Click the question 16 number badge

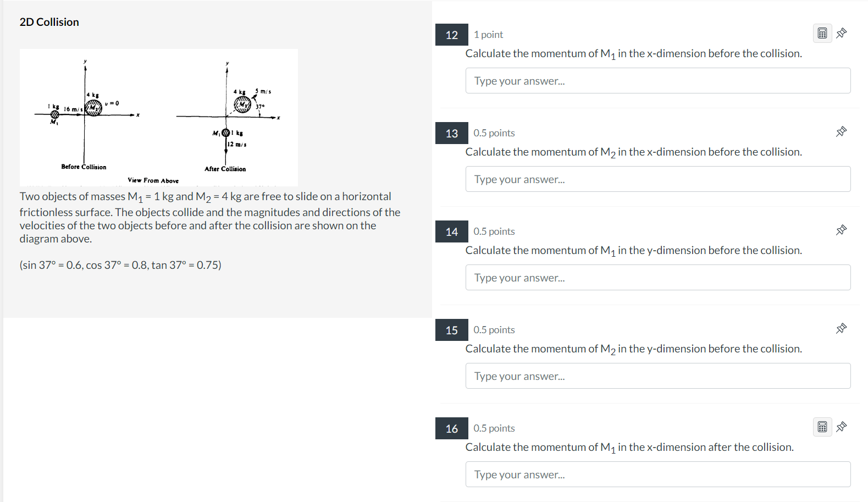(451, 428)
